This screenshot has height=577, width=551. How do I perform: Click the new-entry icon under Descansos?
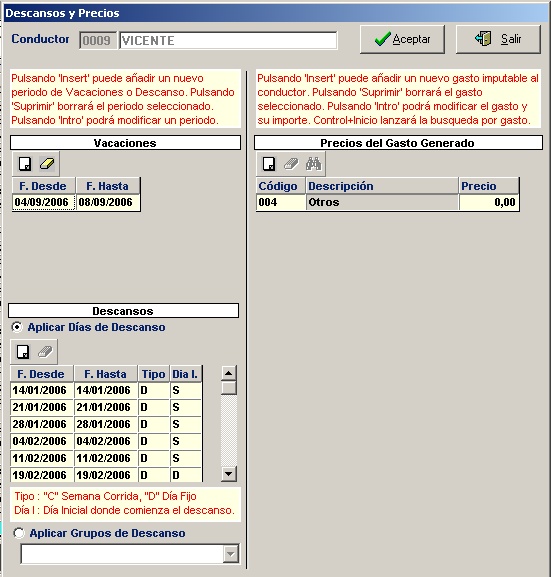click(x=23, y=352)
